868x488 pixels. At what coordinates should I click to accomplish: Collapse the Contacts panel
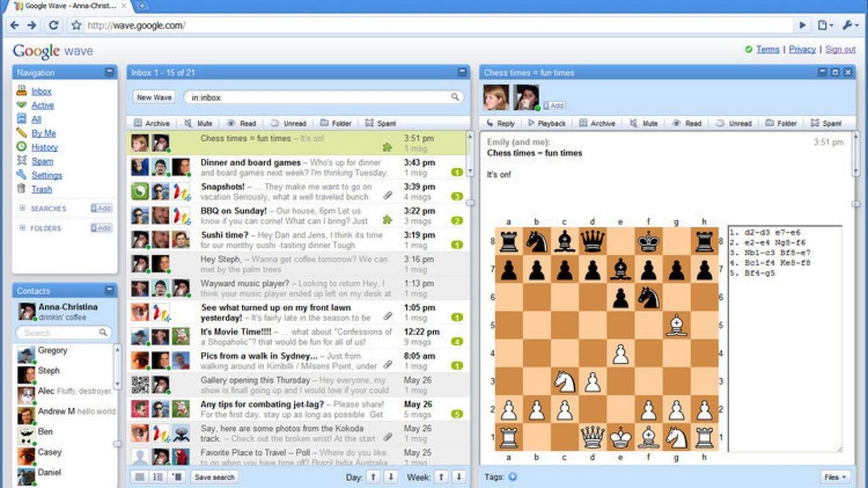click(x=109, y=290)
